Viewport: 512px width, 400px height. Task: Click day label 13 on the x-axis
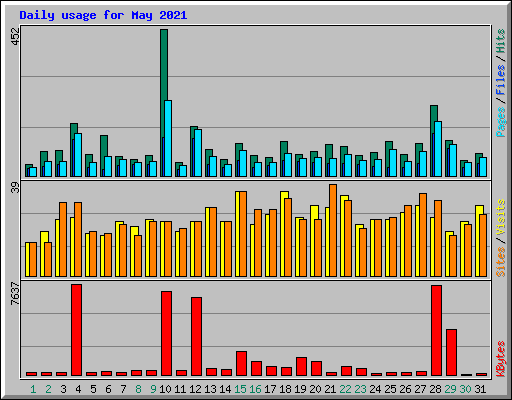point(210,389)
